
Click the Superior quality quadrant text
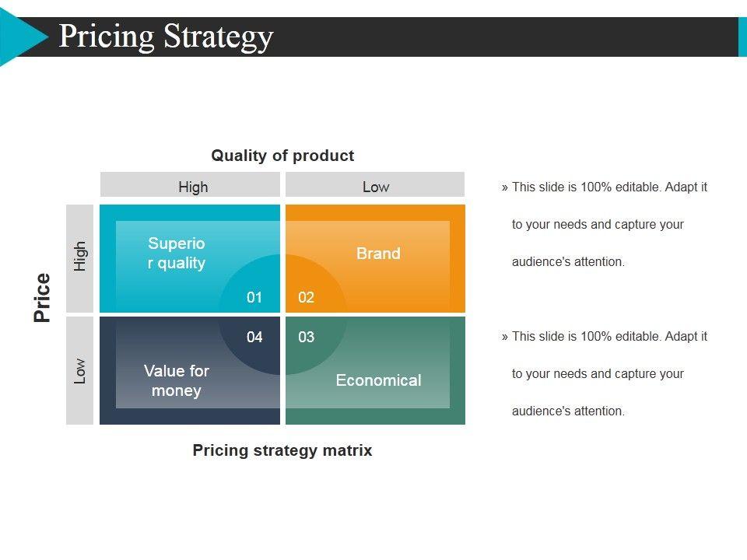177,253
